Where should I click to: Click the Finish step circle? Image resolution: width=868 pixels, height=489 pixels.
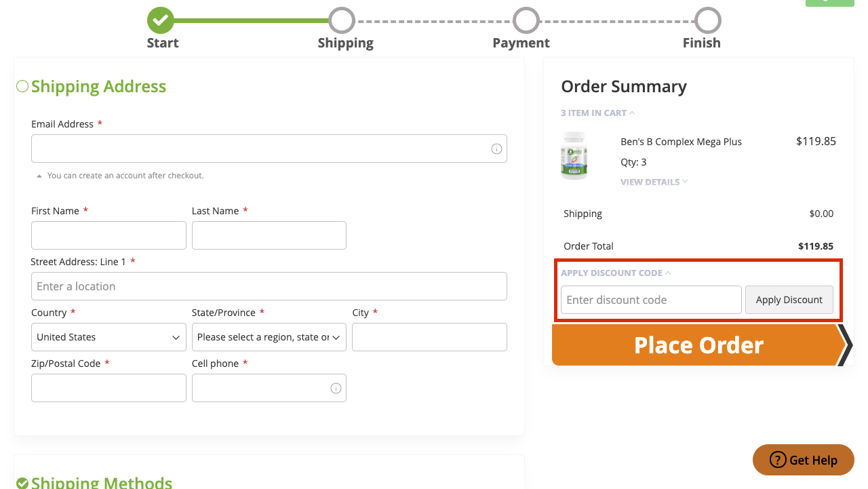708,20
